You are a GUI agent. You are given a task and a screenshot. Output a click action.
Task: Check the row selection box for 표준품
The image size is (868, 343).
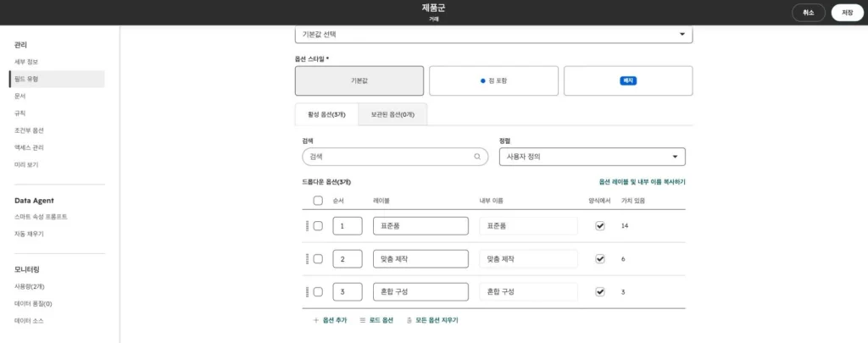click(318, 226)
